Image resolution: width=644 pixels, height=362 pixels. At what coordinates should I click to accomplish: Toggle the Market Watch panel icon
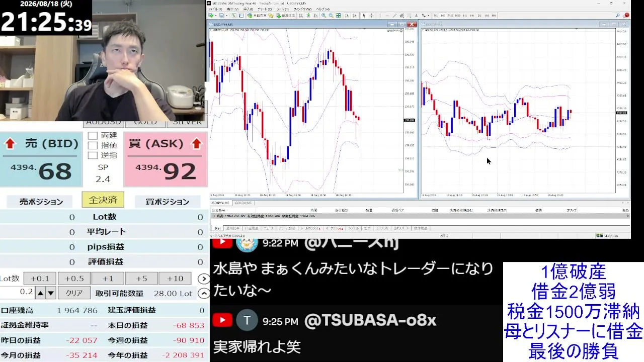click(234, 16)
